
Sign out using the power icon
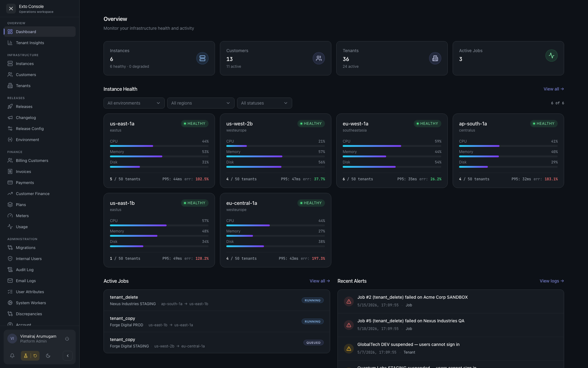click(x=67, y=339)
